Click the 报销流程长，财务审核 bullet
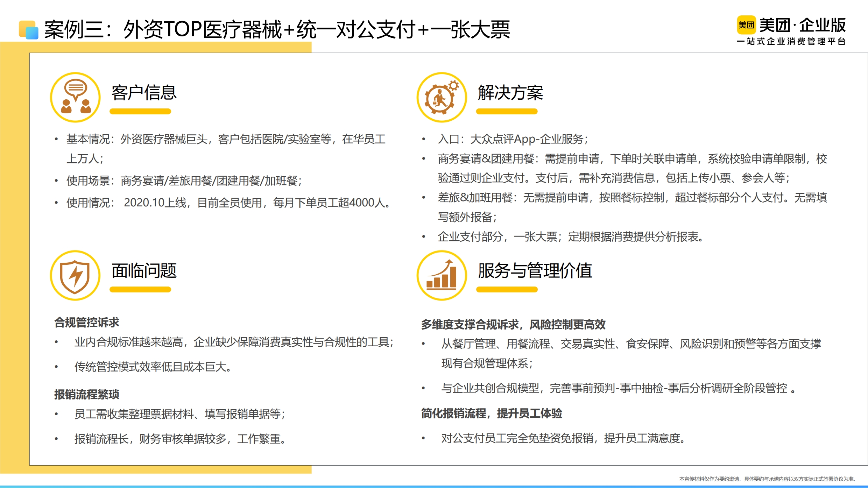The width and height of the screenshot is (868, 488). [x=181, y=439]
